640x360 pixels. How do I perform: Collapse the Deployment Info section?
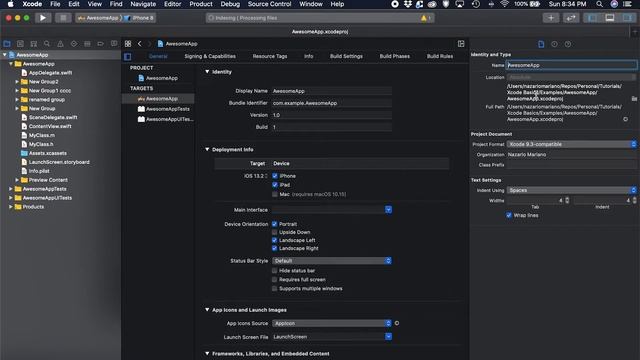pyautogui.click(x=207, y=149)
